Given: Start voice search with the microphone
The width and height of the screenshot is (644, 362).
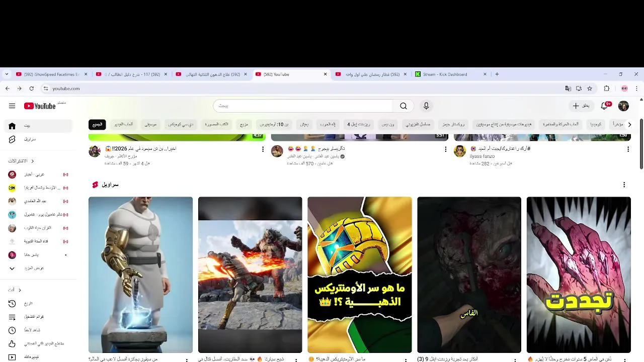Looking at the screenshot, I should coord(426,106).
